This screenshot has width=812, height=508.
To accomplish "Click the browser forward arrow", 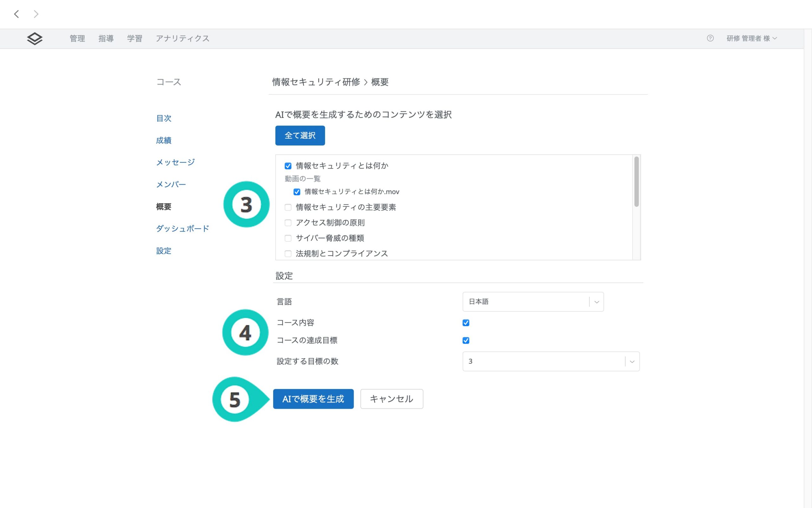I will (x=36, y=14).
